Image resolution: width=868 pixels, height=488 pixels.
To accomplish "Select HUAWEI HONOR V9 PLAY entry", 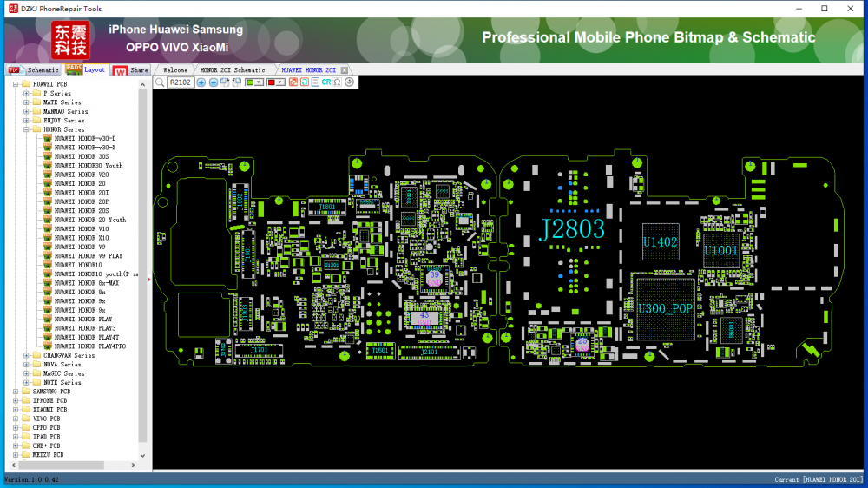I will 89,256.
